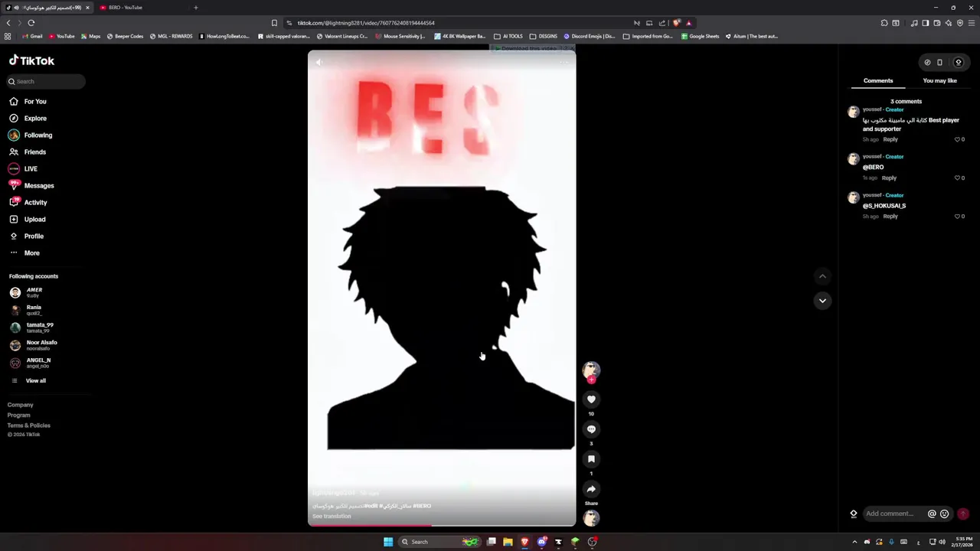Open Messages in the sidebar

[31, 185]
